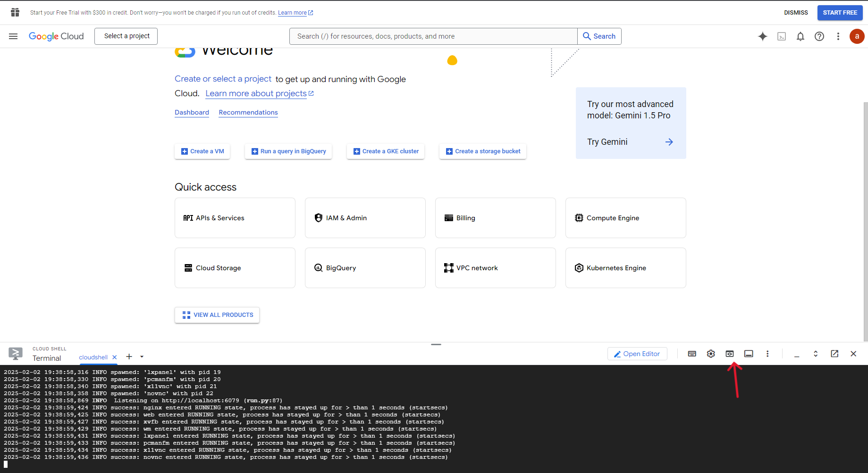Open the Cloud Storage card
The image size is (868, 473).
point(235,268)
